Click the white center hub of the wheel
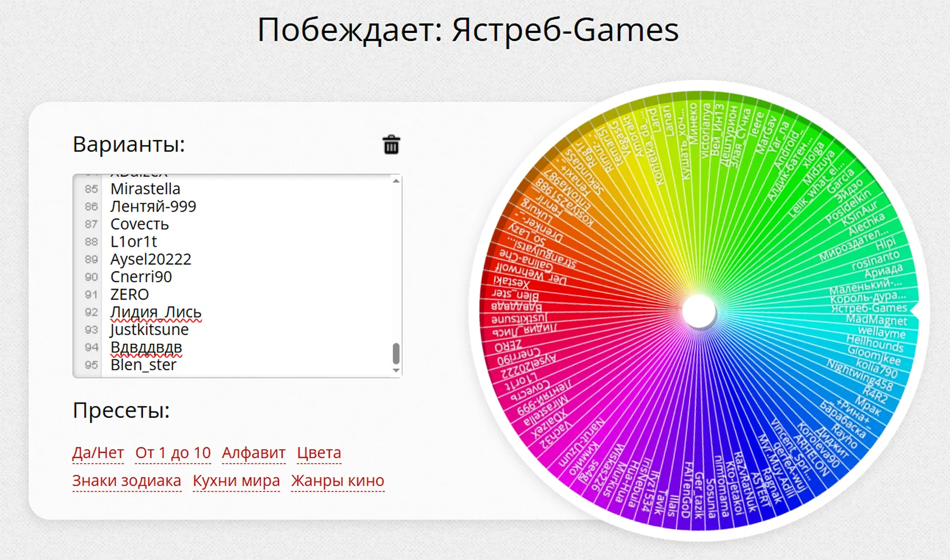This screenshot has height=560, width=950. point(698,311)
